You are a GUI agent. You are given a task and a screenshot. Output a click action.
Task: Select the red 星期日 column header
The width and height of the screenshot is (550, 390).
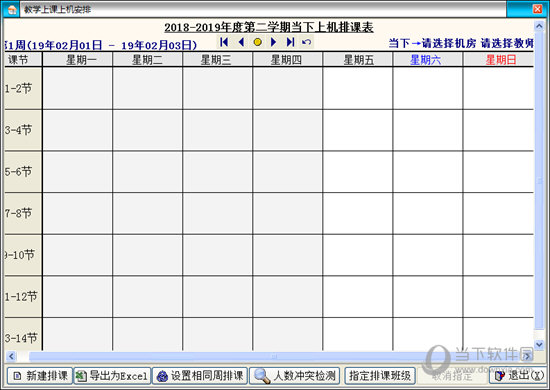point(499,60)
